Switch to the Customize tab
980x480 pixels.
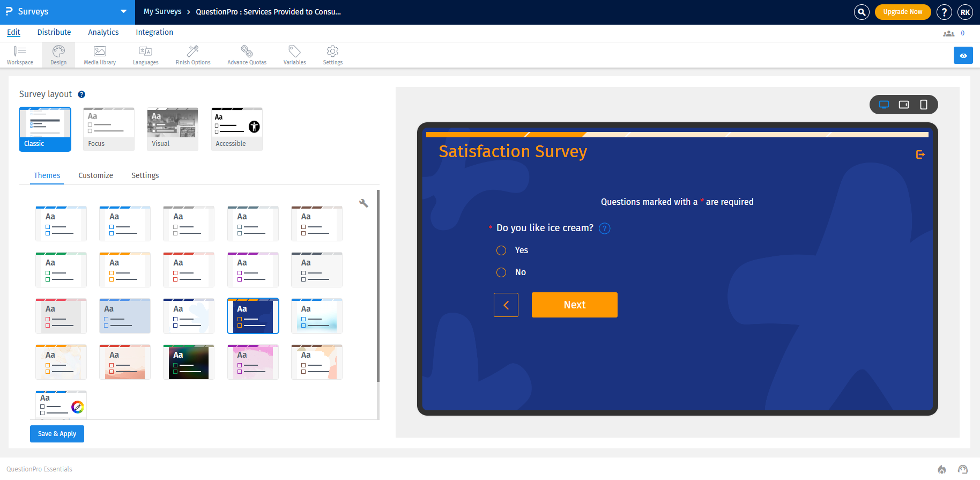click(x=95, y=175)
